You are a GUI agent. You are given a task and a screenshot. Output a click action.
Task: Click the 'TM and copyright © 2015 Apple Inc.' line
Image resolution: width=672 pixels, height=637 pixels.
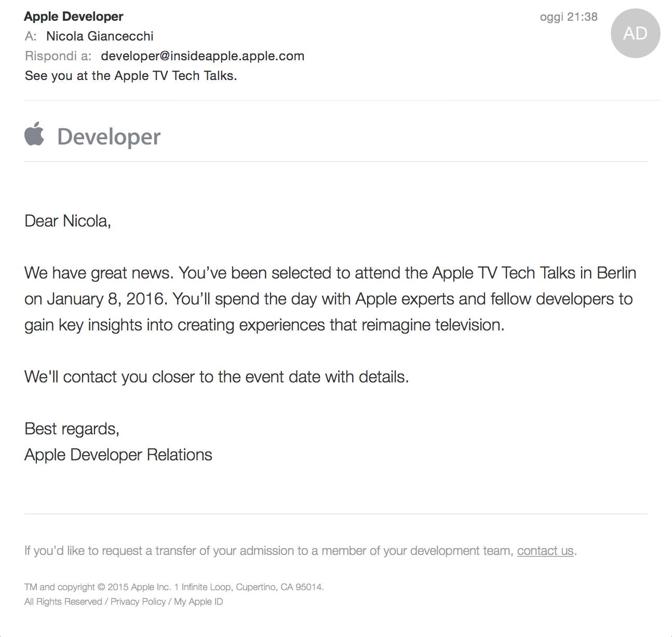(174, 587)
